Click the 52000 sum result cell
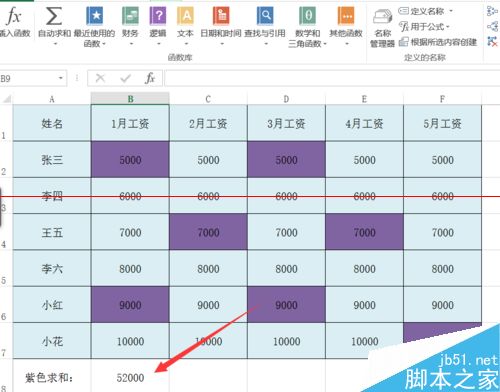Image resolution: width=500 pixels, height=392 pixels. (130, 377)
